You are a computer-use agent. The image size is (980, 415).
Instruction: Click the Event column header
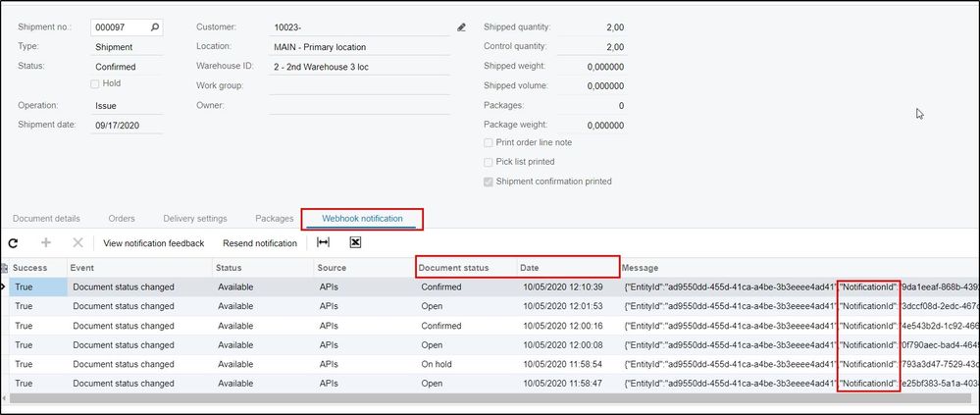[138, 268]
